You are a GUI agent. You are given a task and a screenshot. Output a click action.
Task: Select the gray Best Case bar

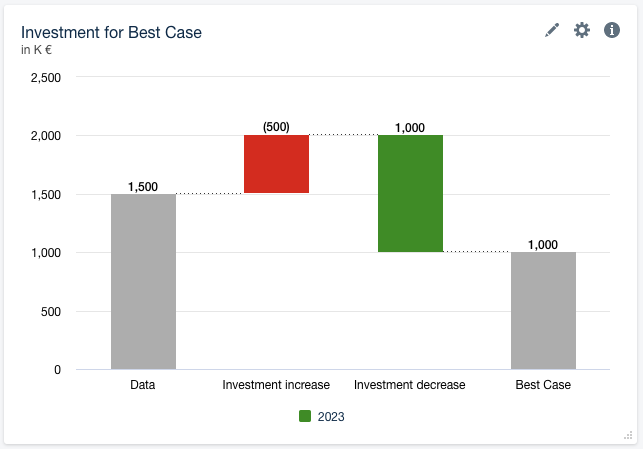[x=543, y=310]
